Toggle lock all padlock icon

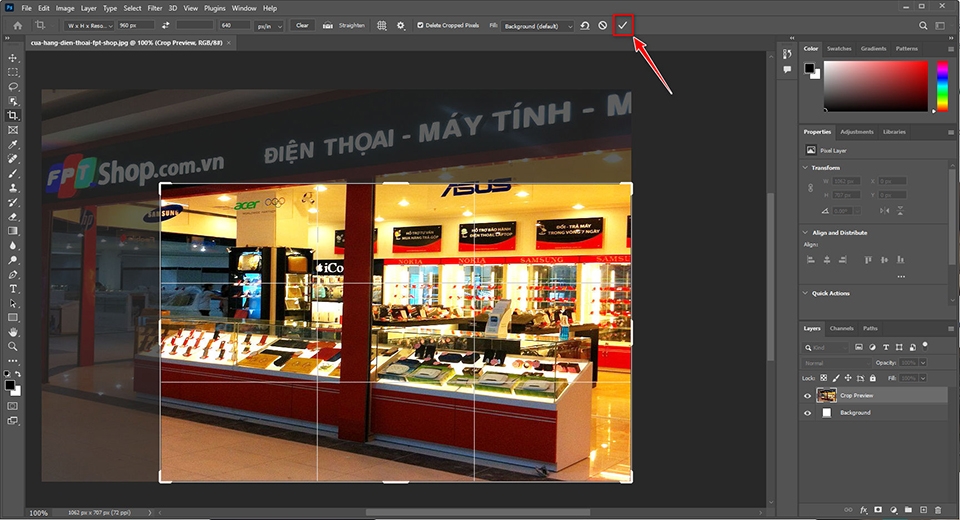[872, 378]
